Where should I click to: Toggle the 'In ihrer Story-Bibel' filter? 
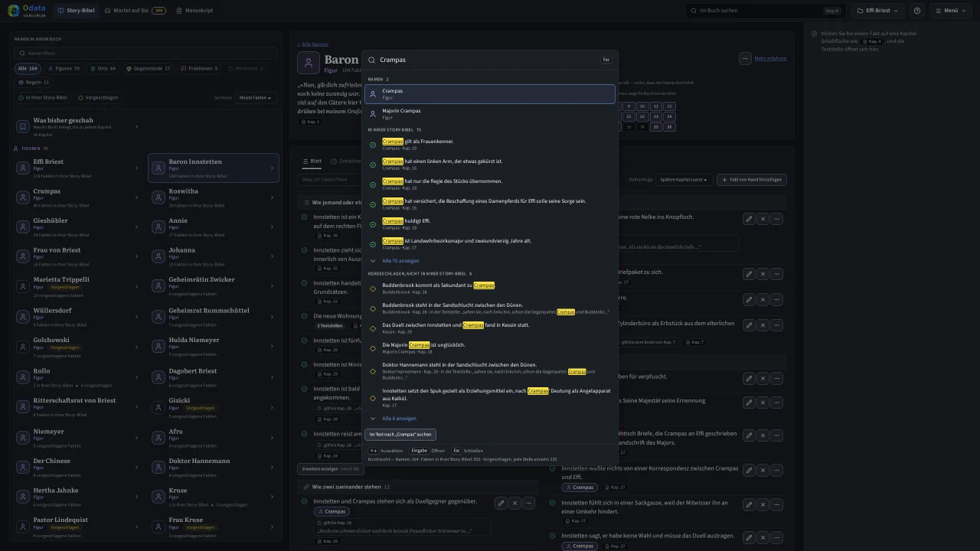coord(44,98)
